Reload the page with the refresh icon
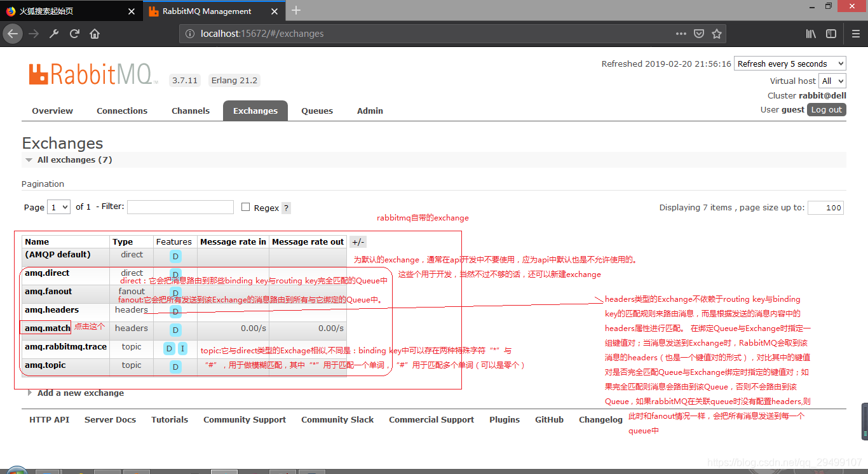Screen dimensions: 868x474 pos(74,34)
